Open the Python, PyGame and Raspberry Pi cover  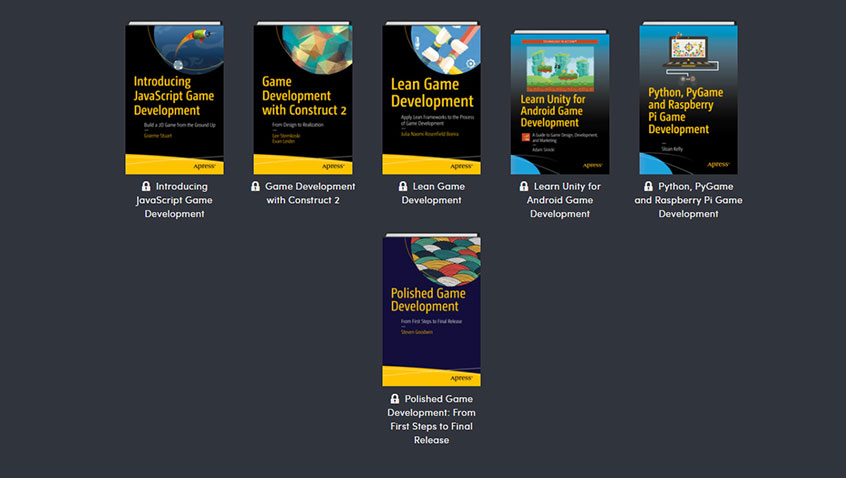pos(688,98)
